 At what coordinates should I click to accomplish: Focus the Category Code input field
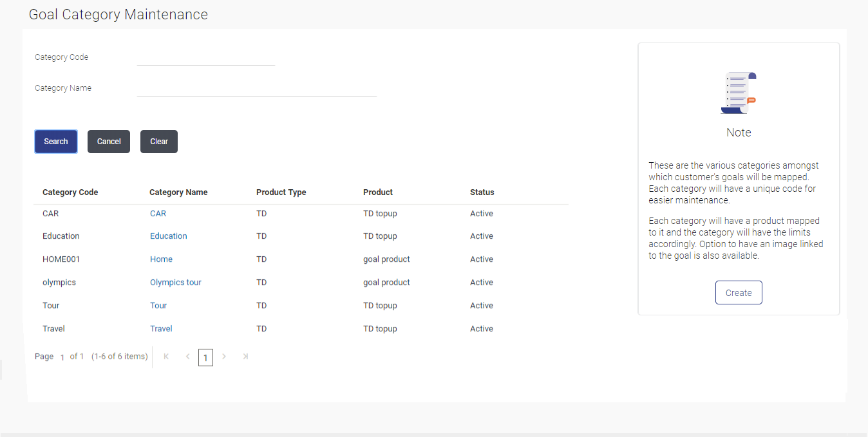pos(205,58)
